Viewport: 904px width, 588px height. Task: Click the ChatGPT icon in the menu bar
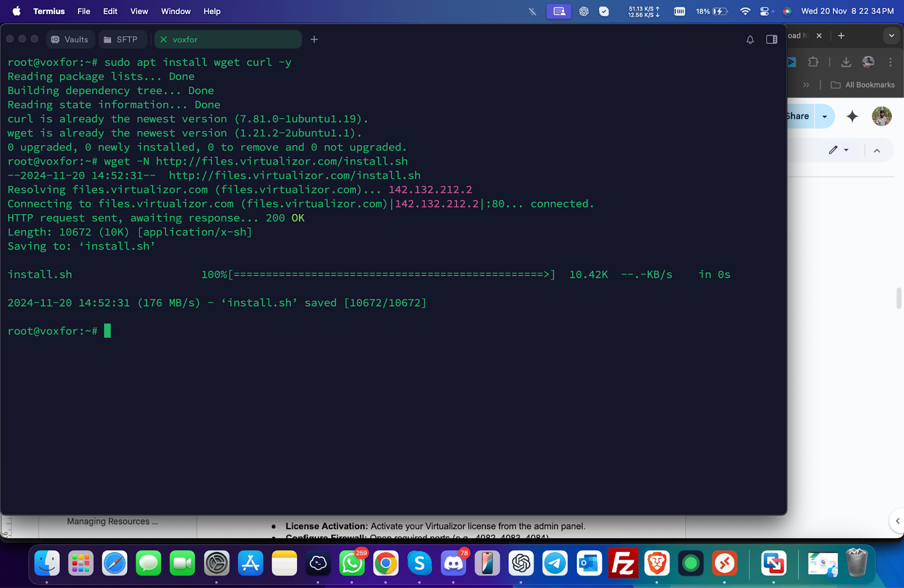584,11
